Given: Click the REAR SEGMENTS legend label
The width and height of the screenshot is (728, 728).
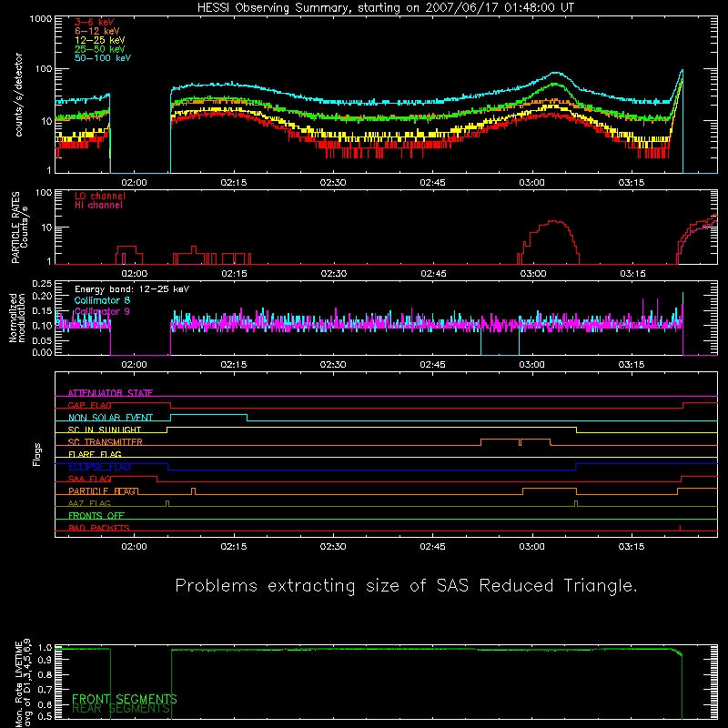Looking at the screenshot, I should 121,709.
